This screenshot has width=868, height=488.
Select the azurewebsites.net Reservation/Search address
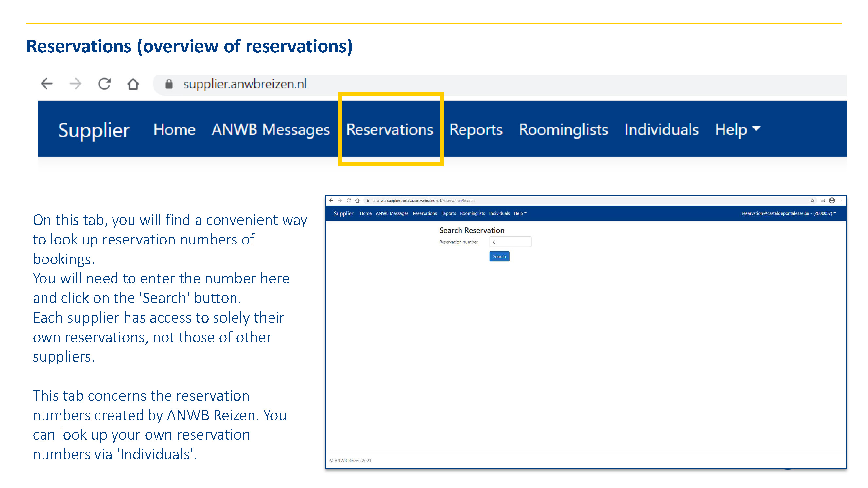(423, 201)
